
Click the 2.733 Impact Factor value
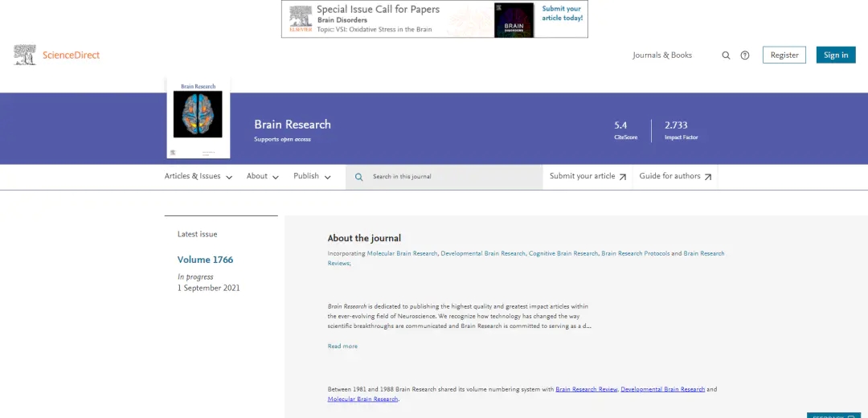pyautogui.click(x=676, y=125)
